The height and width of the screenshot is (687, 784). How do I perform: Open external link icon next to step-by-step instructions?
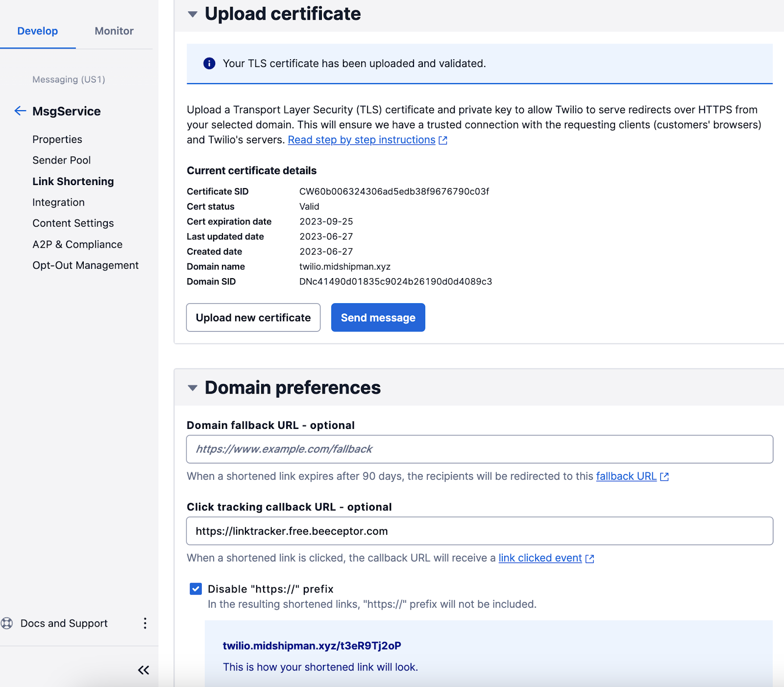point(442,140)
